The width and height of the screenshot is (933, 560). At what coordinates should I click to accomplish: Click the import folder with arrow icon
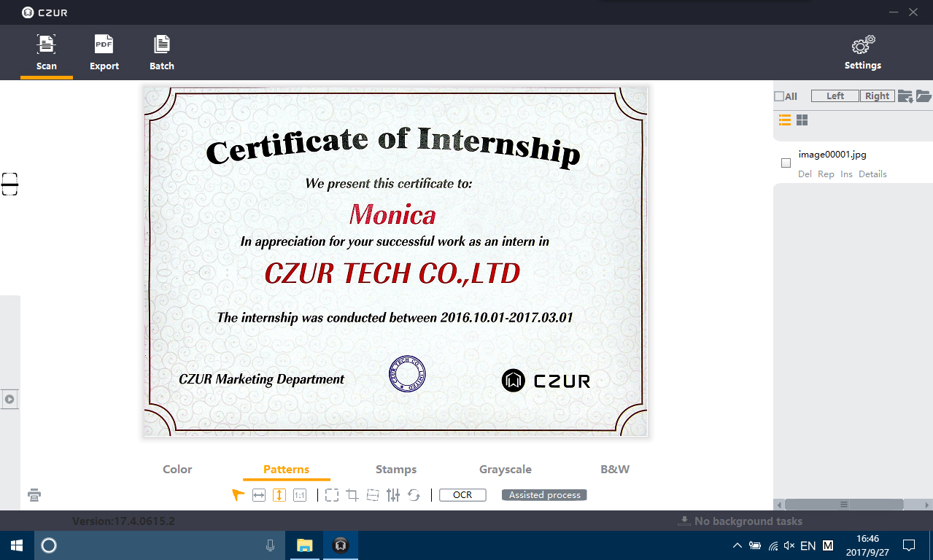(x=905, y=96)
